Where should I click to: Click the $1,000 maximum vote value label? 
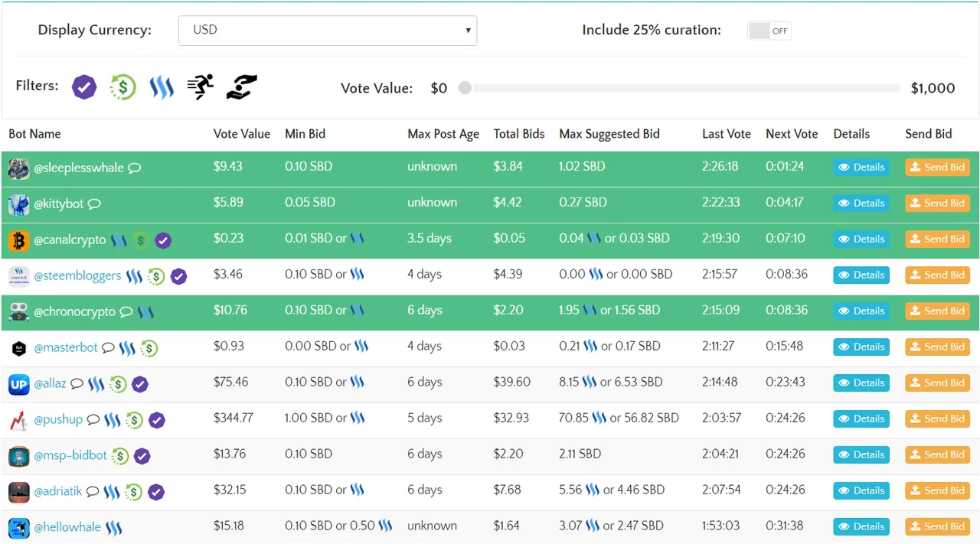coord(933,88)
